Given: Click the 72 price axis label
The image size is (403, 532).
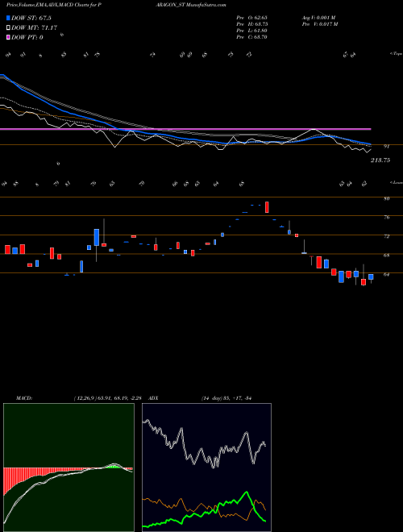Looking at the screenshot, I should coord(386,236).
